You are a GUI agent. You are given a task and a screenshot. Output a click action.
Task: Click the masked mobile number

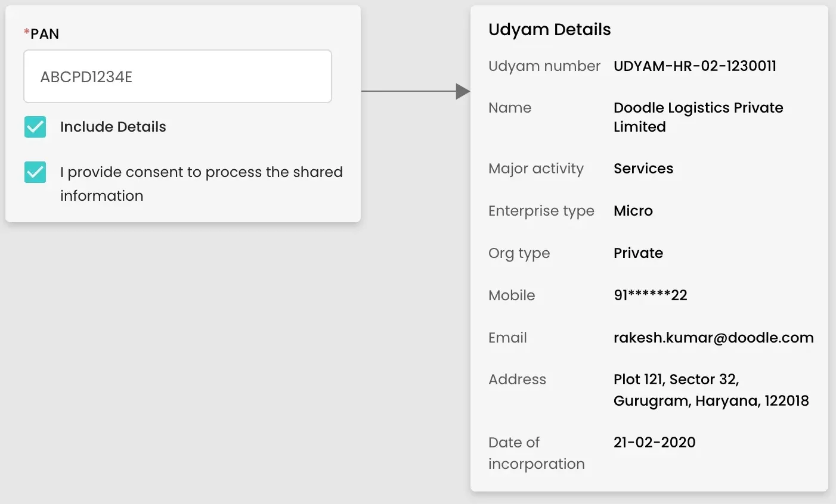(650, 295)
